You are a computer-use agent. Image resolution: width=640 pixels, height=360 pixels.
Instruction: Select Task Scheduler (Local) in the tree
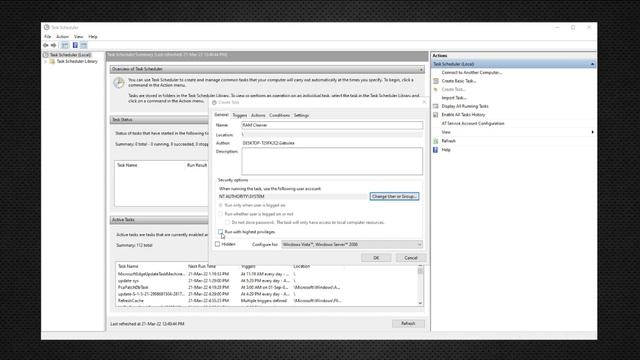[x=70, y=55]
